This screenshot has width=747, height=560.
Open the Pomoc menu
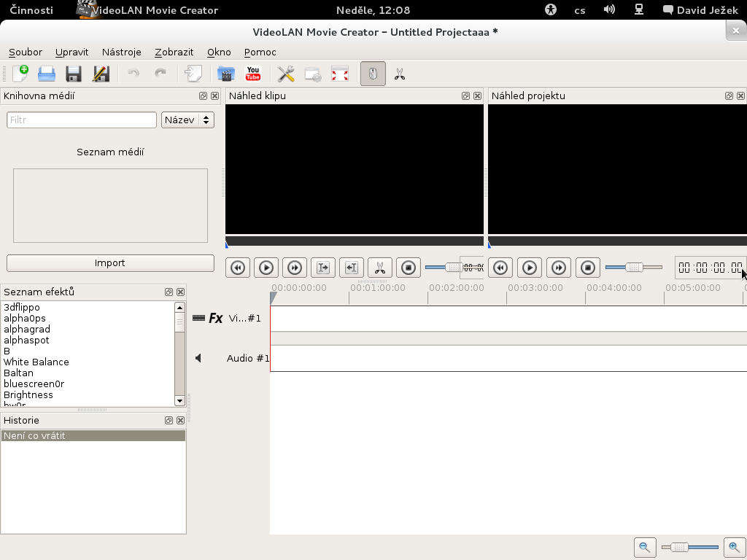[260, 52]
